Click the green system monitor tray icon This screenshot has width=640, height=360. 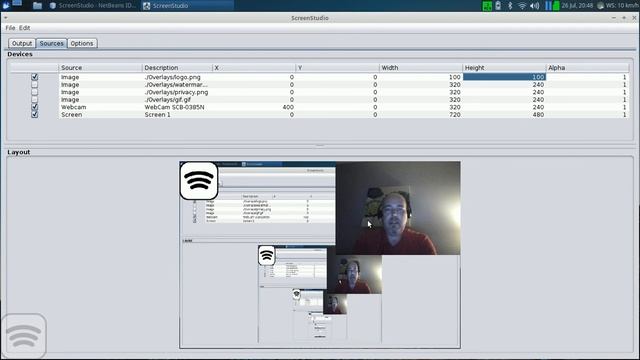487,6
